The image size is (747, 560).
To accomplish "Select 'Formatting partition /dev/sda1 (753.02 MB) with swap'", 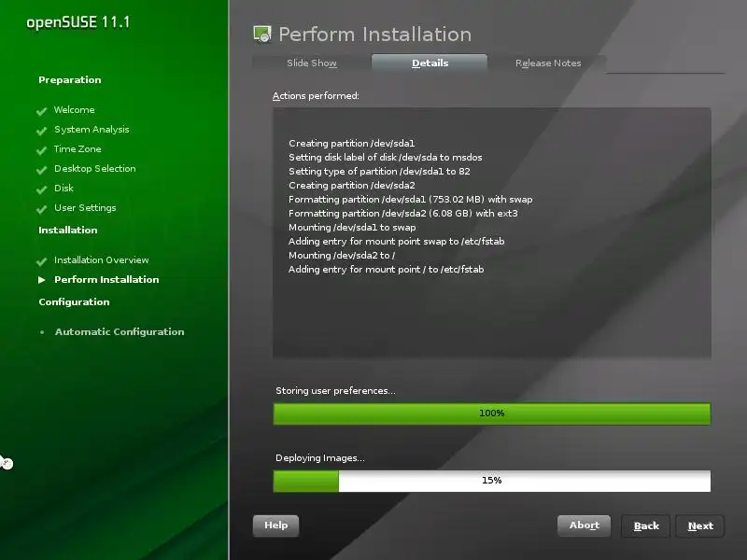I will [x=411, y=199].
